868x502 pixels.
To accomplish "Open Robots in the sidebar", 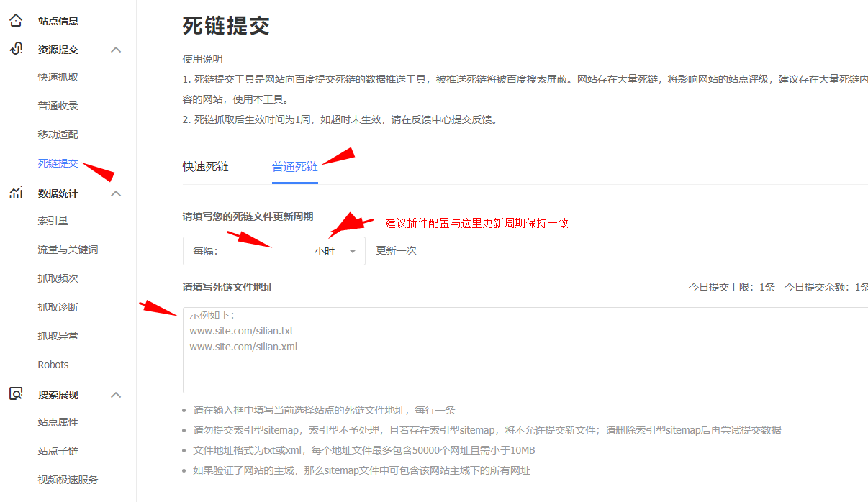I will tap(53, 365).
